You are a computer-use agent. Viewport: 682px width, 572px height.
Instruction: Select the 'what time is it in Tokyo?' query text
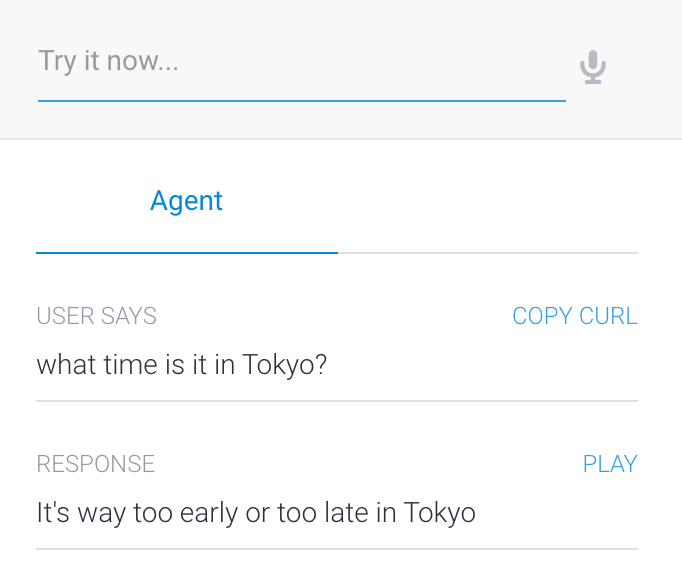pyautogui.click(x=181, y=365)
